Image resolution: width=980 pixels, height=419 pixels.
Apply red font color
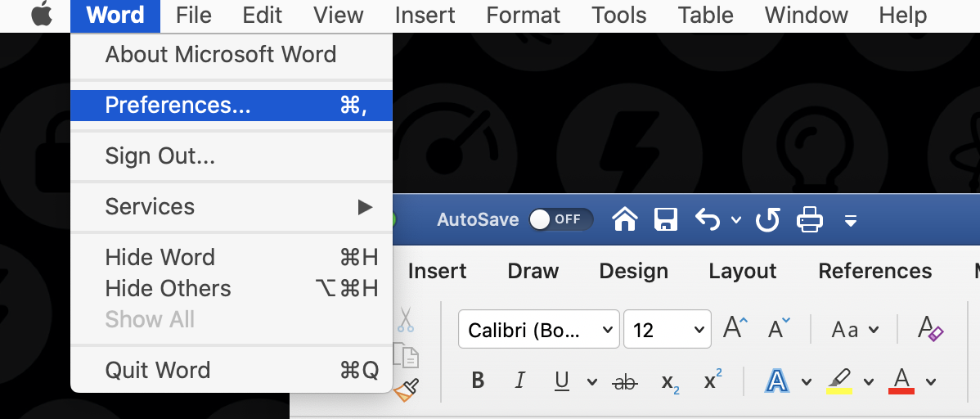tap(901, 381)
